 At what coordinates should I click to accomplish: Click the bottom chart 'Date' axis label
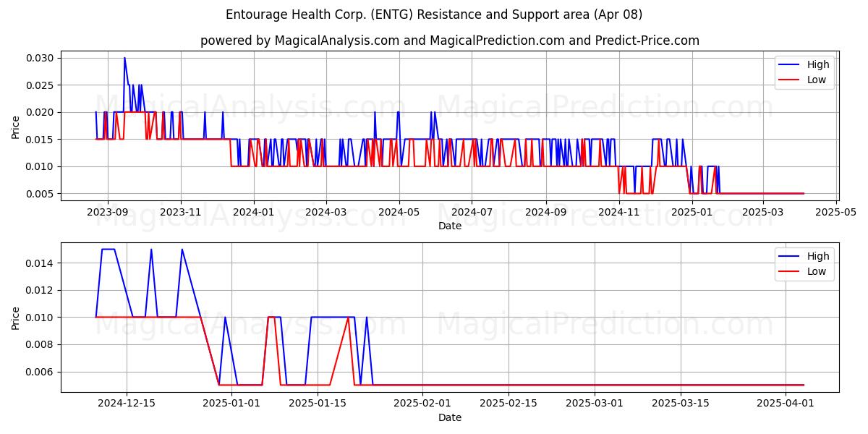pyautogui.click(x=450, y=417)
